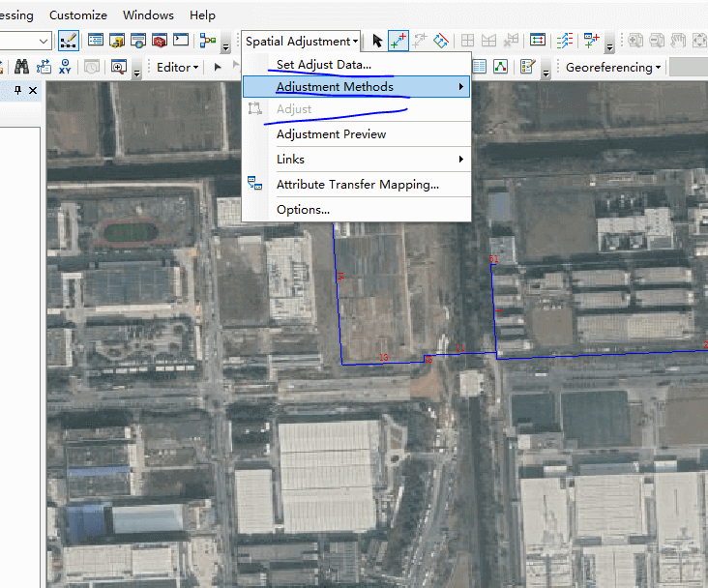
Task: Select the New Displacement Link tool
Action: [x=398, y=41]
